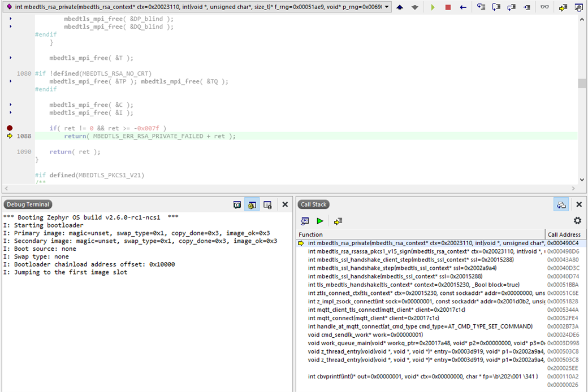Step out using the editor toolbar icon
The height and width of the screenshot is (392, 588).
click(x=511, y=7)
